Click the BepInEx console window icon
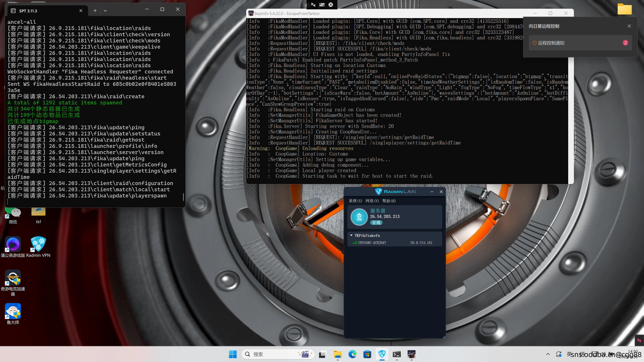Viewport: 644px width, 362px height. point(251,13)
